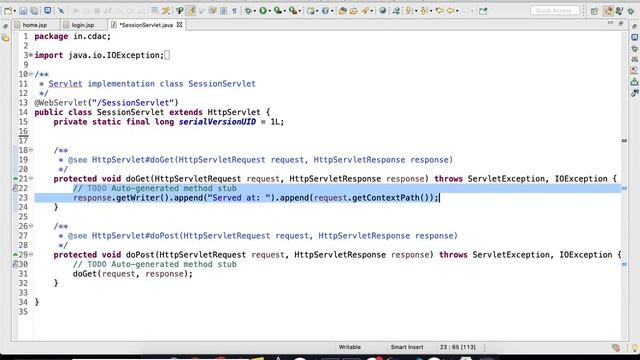Viewport: 640px width, 360px height.
Task: Click the 23 : 65 cursor position entry
Action: pos(458,347)
